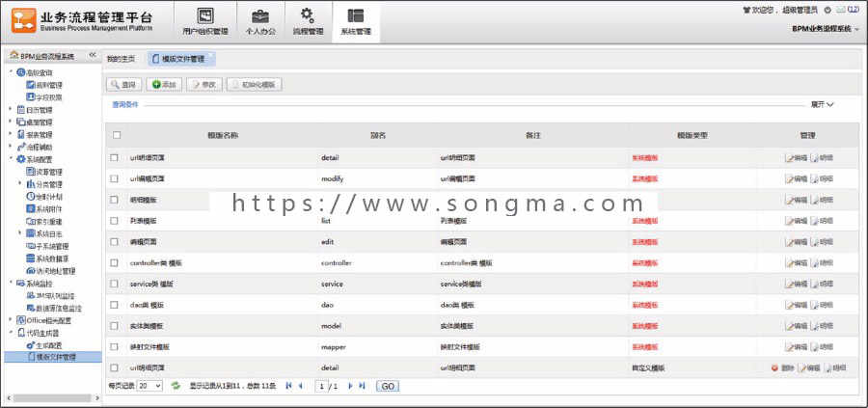
Task: Open the JMS queue monitor tree item
Action: (50, 295)
